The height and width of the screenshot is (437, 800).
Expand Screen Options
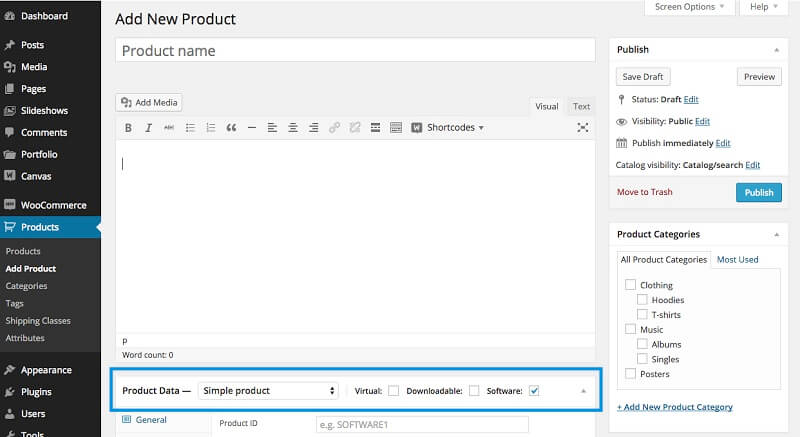689,7
